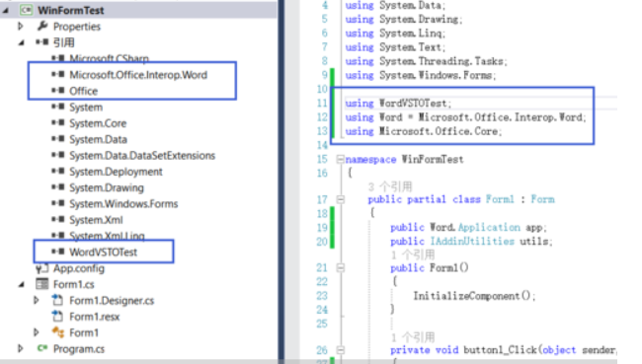The width and height of the screenshot is (642, 364).
Task: Open the Form1.cs file
Action: coord(74,284)
